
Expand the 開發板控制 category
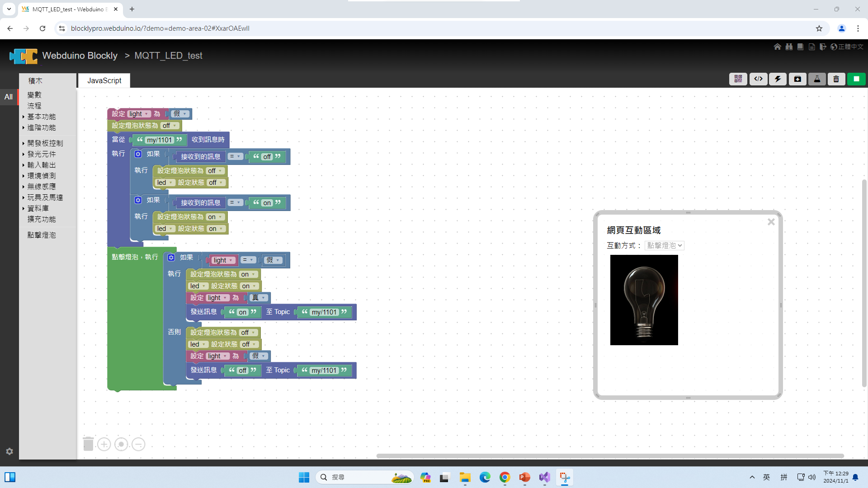click(45, 143)
